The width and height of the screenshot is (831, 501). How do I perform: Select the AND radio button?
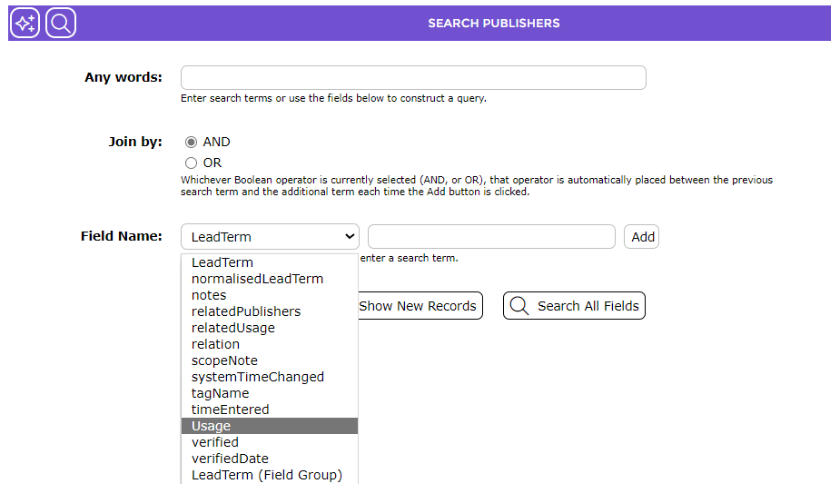191,142
